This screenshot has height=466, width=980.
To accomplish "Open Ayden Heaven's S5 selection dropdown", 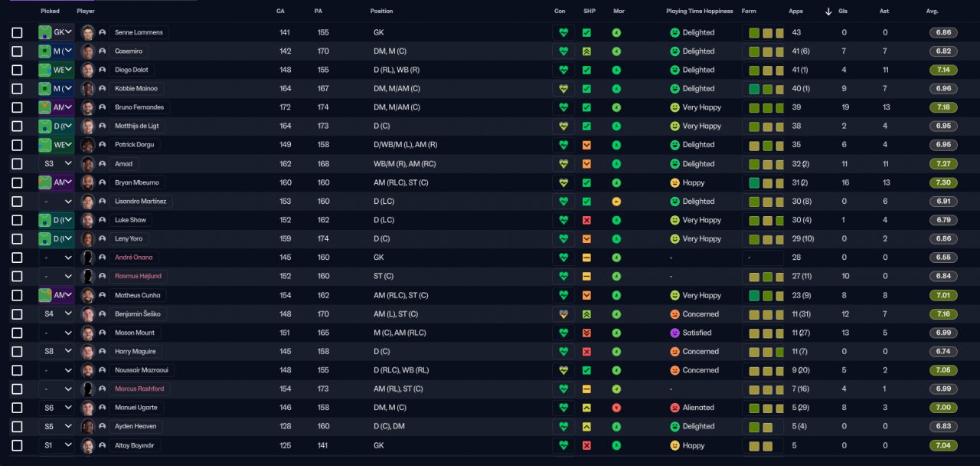I will (57, 427).
